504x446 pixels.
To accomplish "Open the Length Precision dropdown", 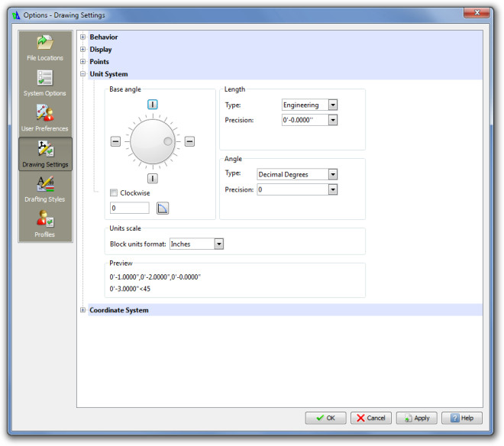I will 333,120.
